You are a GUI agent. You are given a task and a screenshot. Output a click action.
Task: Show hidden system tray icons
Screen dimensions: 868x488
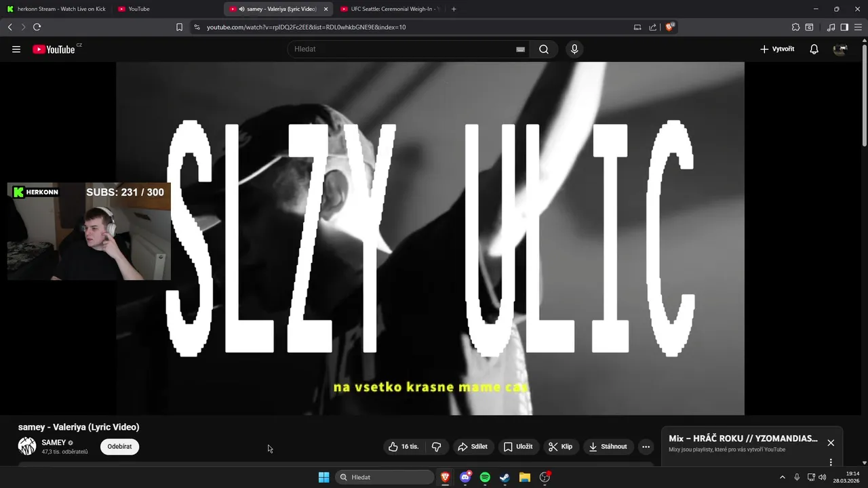coord(782,477)
